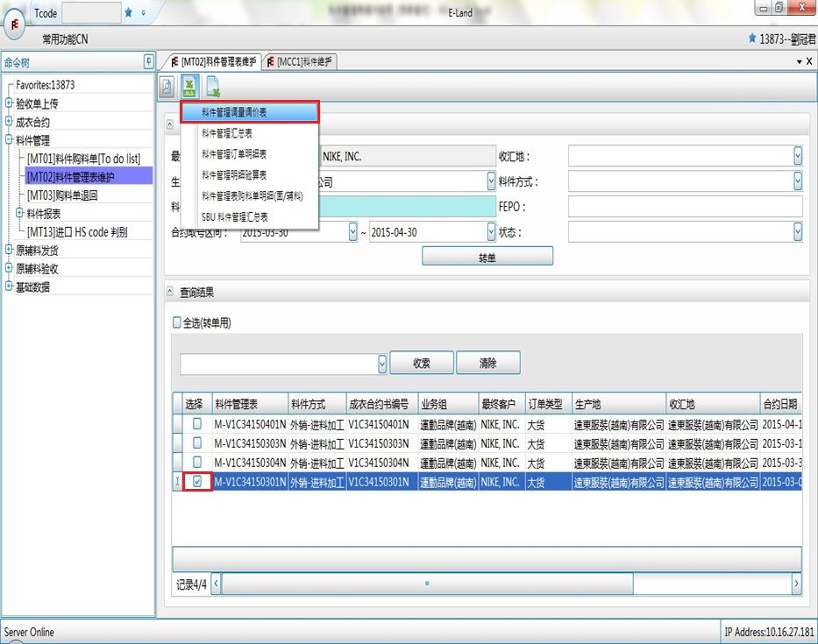Pin the 命令树 panel with pin icon
The height and width of the screenshot is (644, 818).
click(148, 61)
